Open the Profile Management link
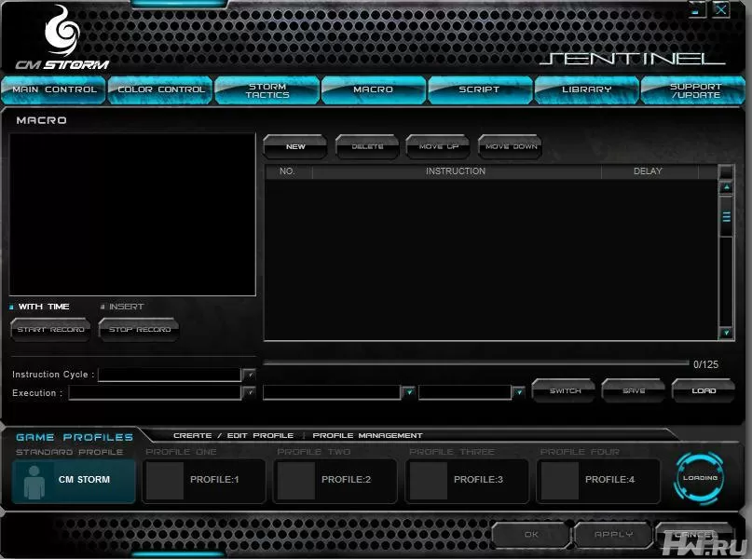Image resolution: width=752 pixels, height=560 pixels. (x=367, y=435)
